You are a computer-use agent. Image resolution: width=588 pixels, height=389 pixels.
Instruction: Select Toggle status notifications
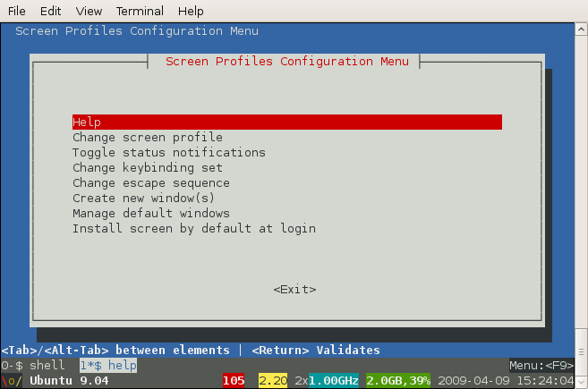tap(169, 153)
